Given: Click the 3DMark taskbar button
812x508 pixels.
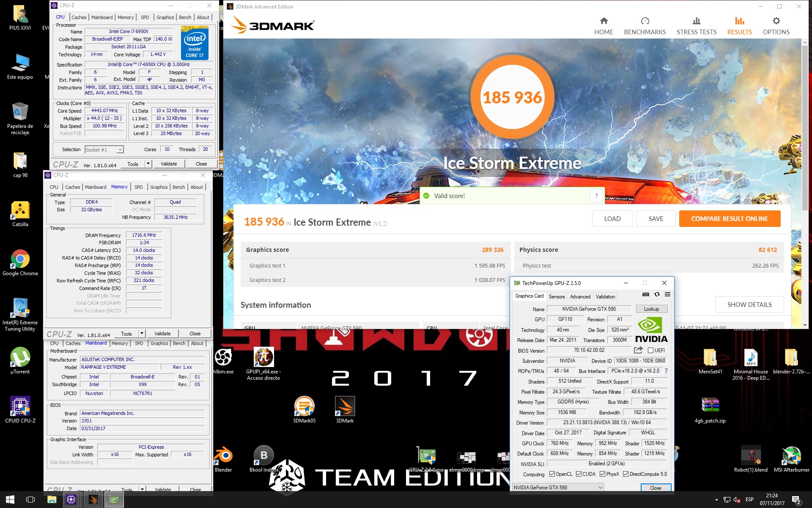Looking at the screenshot, I should coord(93,500).
